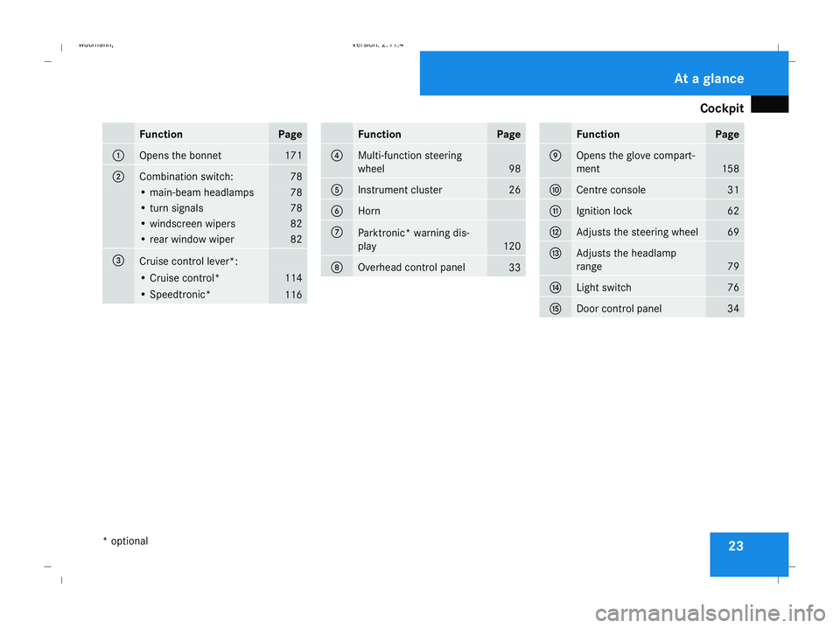This screenshot has height=628, width=840.
Task: Click 'Opens the glove compartment' text
Action: tap(636, 162)
